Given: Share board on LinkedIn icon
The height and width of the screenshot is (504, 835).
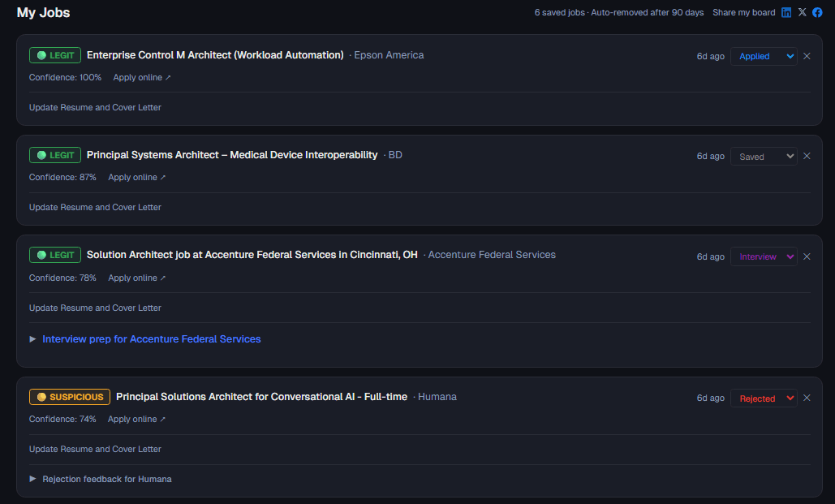Looking at the screenshot, I should [x=786, y=12].
